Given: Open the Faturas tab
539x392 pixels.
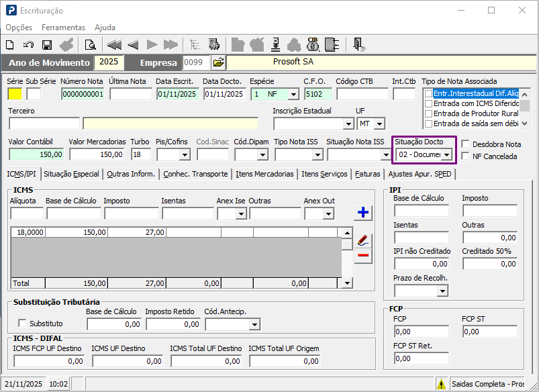Looking at the screenshot, I should point(367,174).
